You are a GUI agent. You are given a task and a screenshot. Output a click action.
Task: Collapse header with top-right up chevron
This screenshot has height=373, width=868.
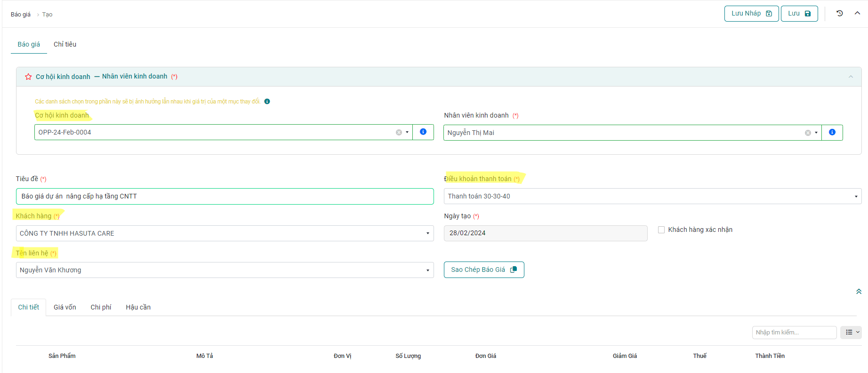pyautogui.click(x=857, y=13)
